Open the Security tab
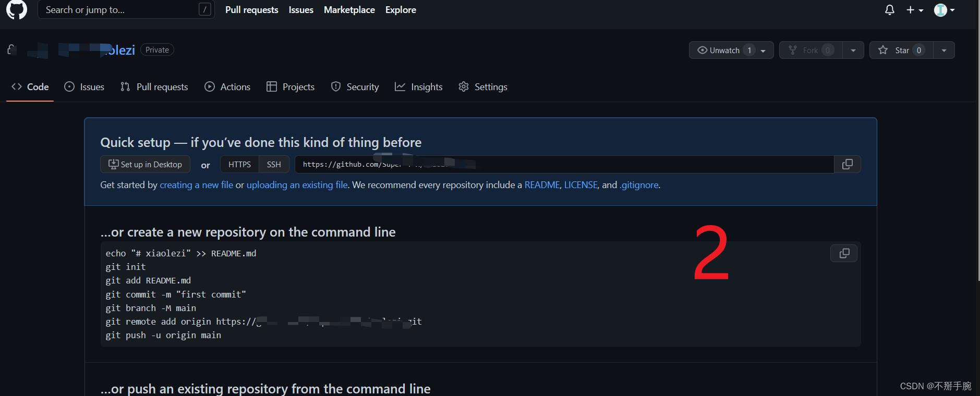This screenshot has width=980, height=396. click(x=355, y=87)
